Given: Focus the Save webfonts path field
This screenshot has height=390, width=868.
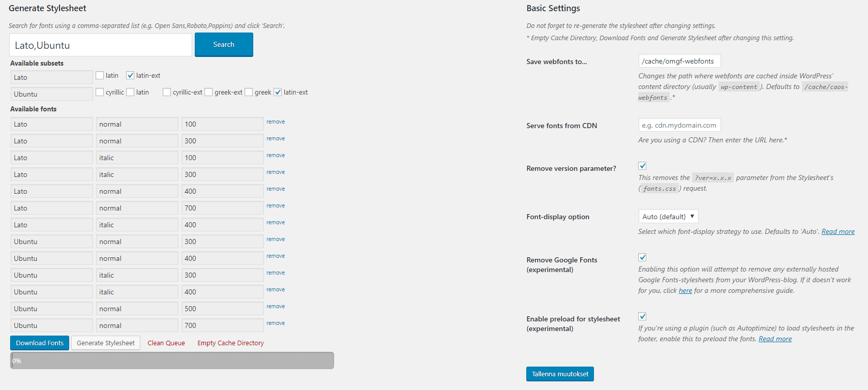Looking at the screenshot, I should 679,61.
